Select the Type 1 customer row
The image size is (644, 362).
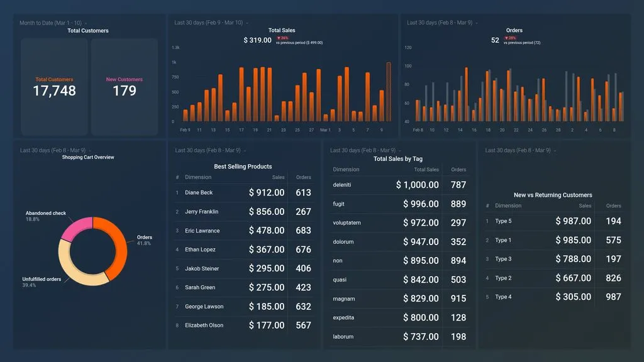(554, 240)
